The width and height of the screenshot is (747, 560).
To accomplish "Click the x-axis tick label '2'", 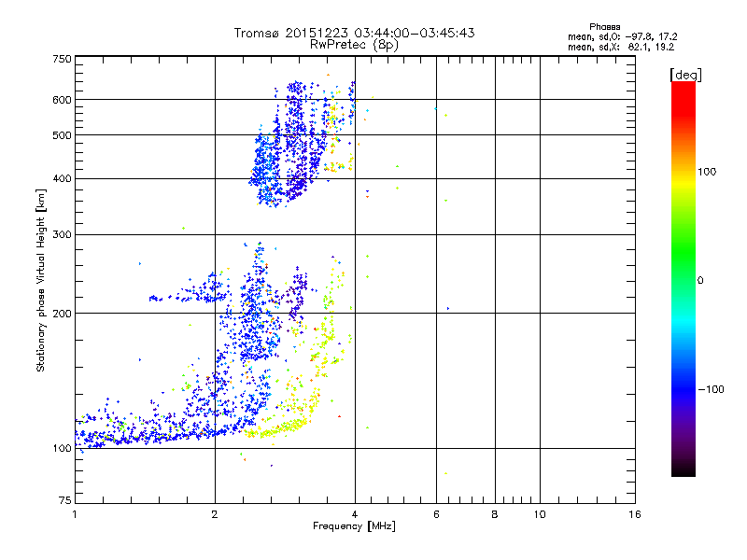I will 215,514.
